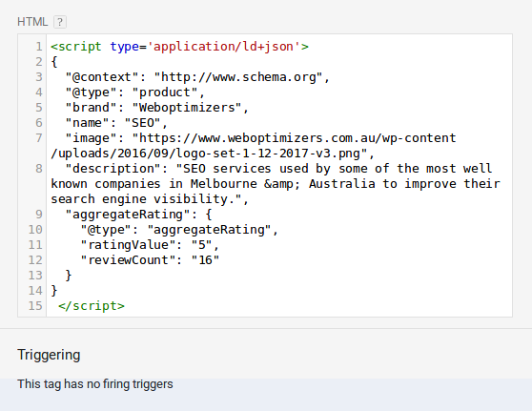Place cursor on the script type opening line
This screenshot has height=411, width=532.
coord(179,47)
